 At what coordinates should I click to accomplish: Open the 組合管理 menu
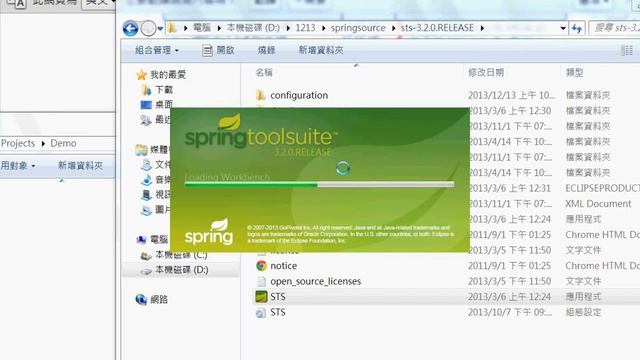(x=157, y=50)
